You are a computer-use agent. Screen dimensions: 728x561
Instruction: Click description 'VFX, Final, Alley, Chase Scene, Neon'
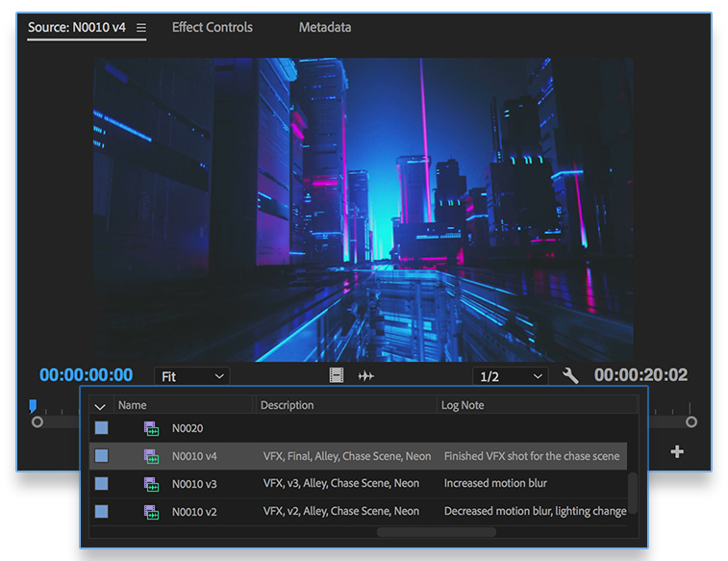click(x=347, y=456)
